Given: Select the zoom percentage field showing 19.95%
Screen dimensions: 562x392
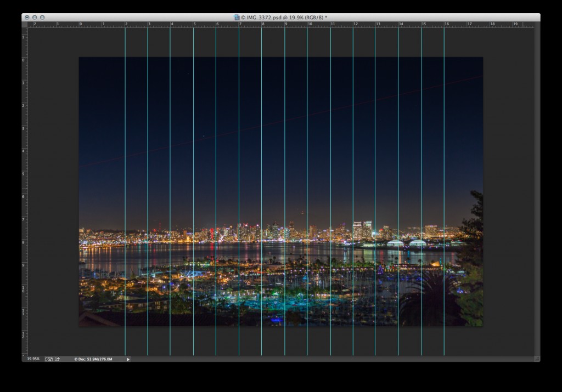Looking at the screenshot, I should coord(34,359).
